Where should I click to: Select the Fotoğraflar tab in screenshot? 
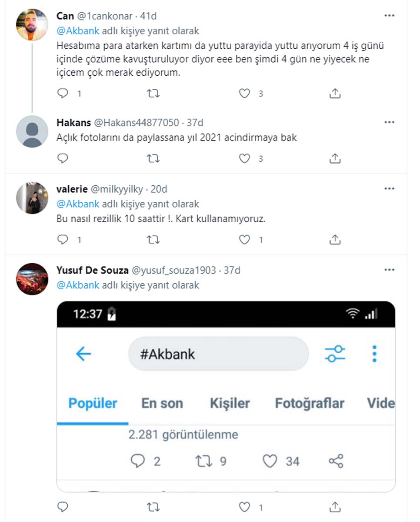click(x=310, y=403)
